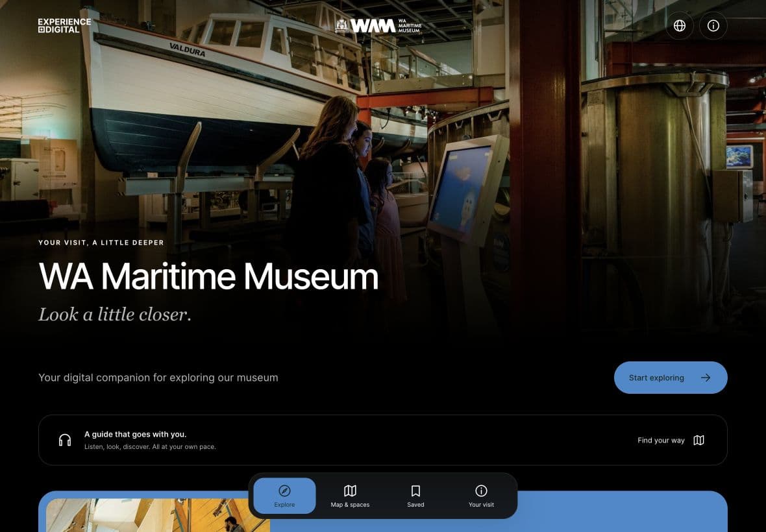Open the info icon in top bar

(x=713, y=25)
